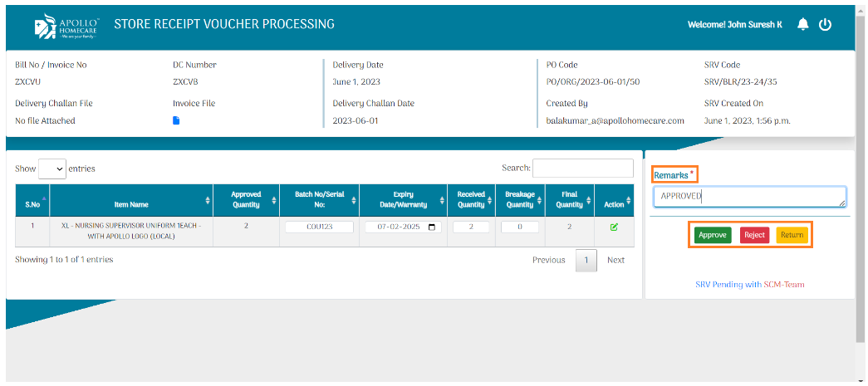868x386 pixels.
Task: Click the green Approve button
Action: (713, 235)
